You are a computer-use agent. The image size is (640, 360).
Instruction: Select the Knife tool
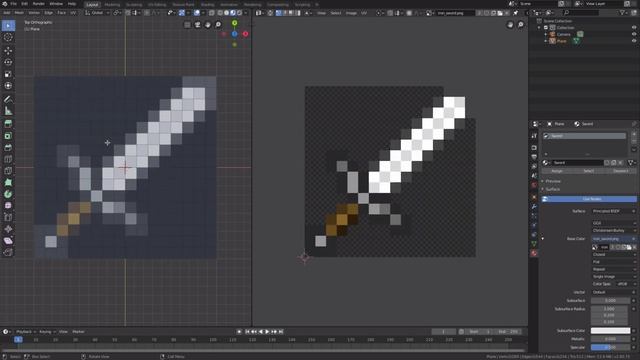coord(8,171)
